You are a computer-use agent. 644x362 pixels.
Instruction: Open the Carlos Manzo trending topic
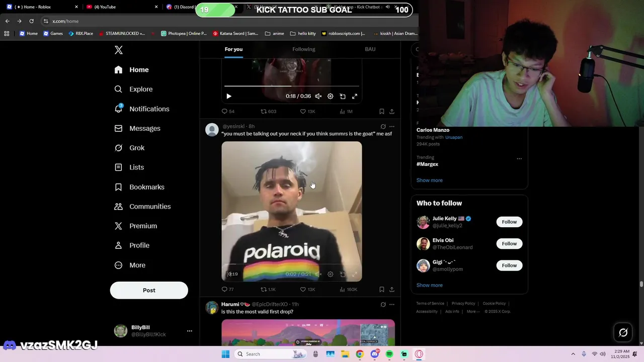coord(433,130)
